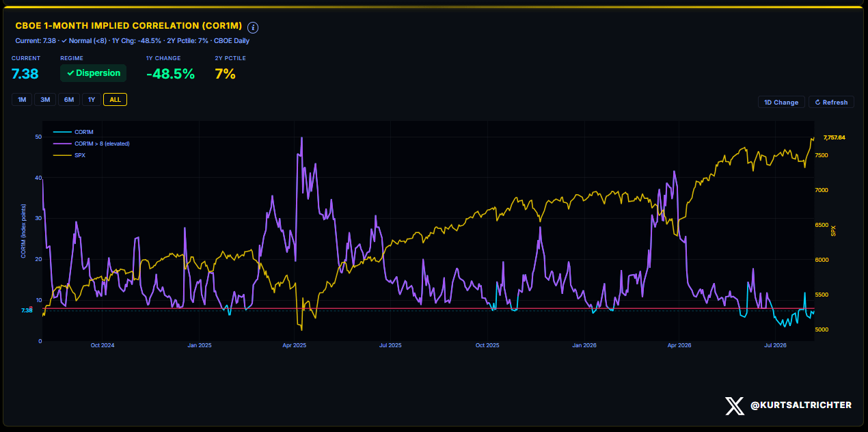Click the Apr 2026 x-axis label
Screen dimensions: 868x432
(x=679, y=345)
